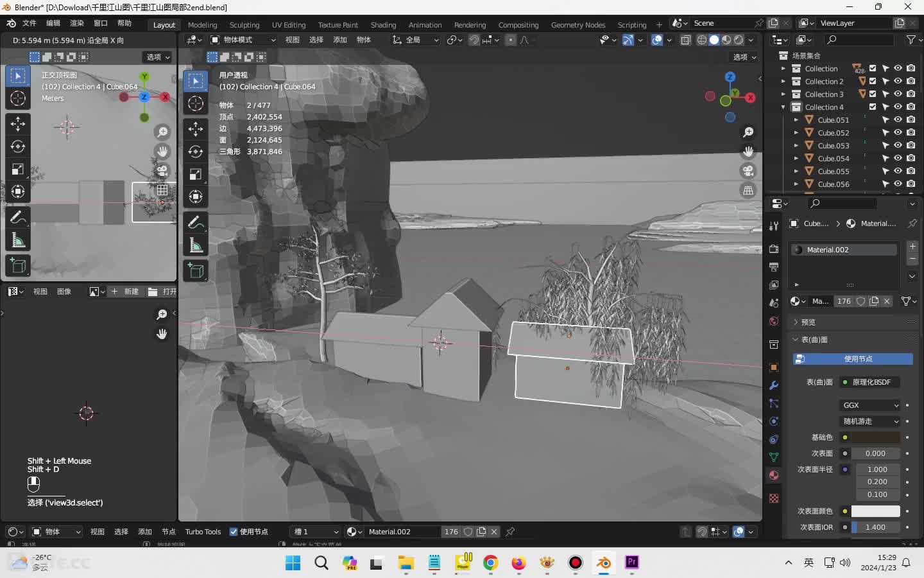Open Chrome from taskbar
This screenshot has width=924, height=578.
click(x=490, y=563)
